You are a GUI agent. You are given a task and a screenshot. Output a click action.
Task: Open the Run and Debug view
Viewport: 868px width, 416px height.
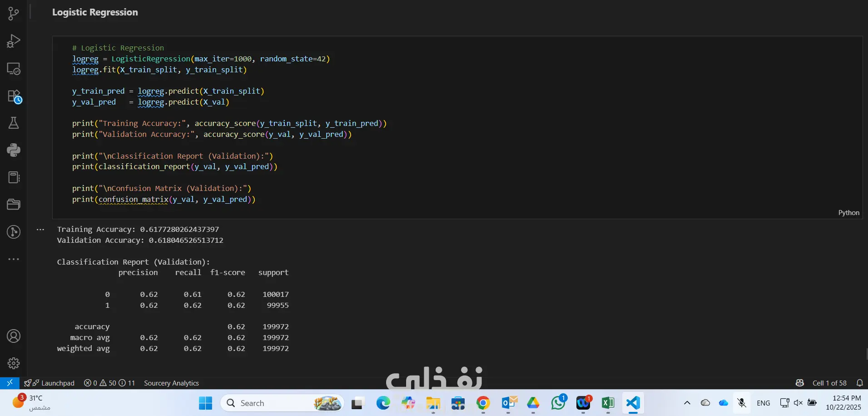click(x=14, y=41)
